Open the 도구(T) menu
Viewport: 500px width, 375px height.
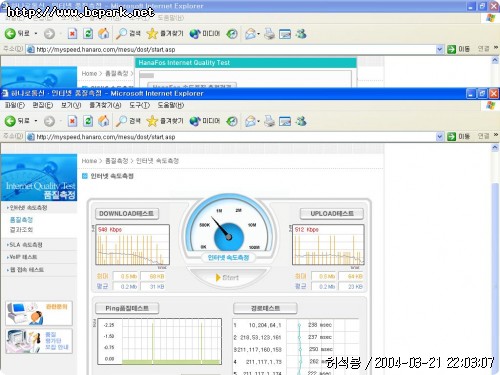139,105
